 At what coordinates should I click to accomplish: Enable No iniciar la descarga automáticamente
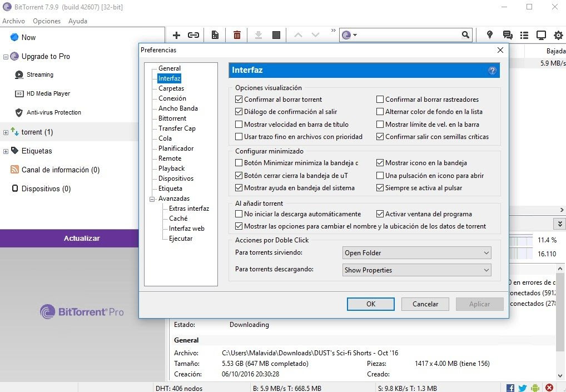point(239,214)
